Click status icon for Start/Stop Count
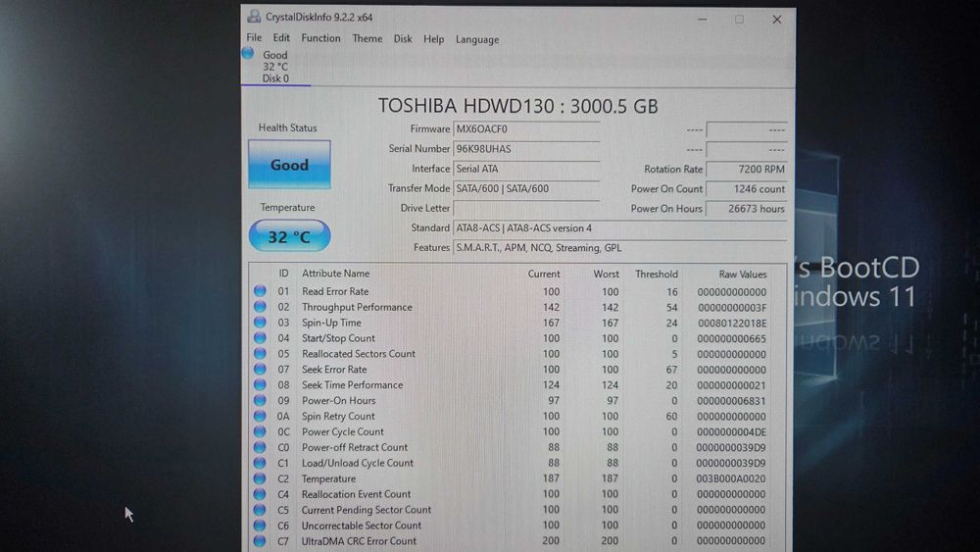 point(260,337)
